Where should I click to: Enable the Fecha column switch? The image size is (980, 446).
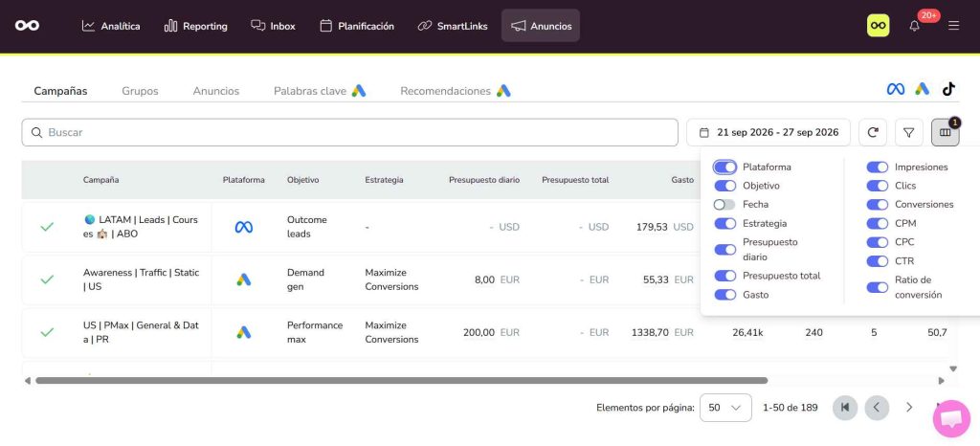[x=725, y=204]
